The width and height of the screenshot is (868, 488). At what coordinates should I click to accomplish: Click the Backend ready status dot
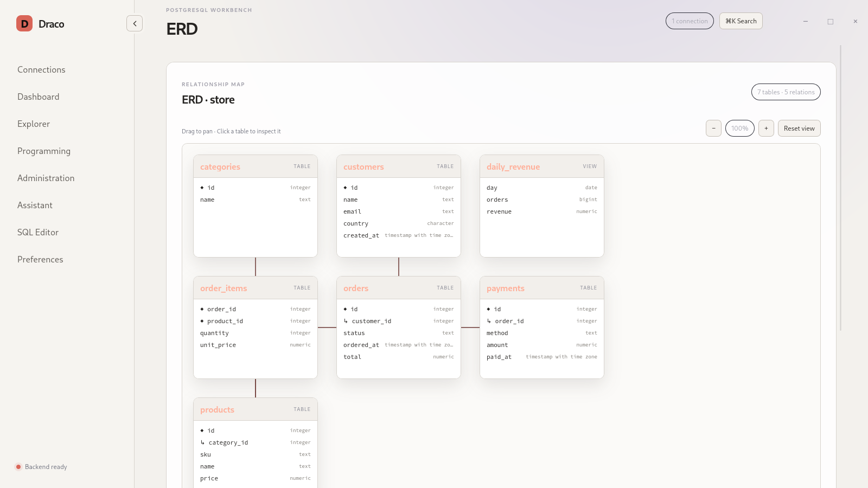18,467
